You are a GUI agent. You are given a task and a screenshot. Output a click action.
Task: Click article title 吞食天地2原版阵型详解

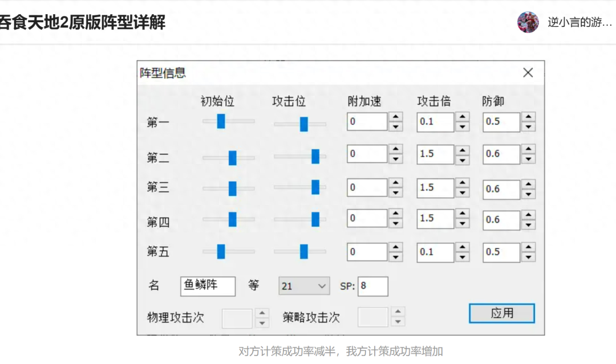[x=82, y=22]
